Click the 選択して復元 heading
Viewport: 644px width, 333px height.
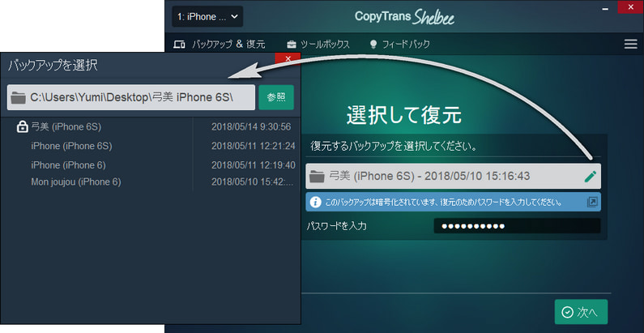coord(403,115)
